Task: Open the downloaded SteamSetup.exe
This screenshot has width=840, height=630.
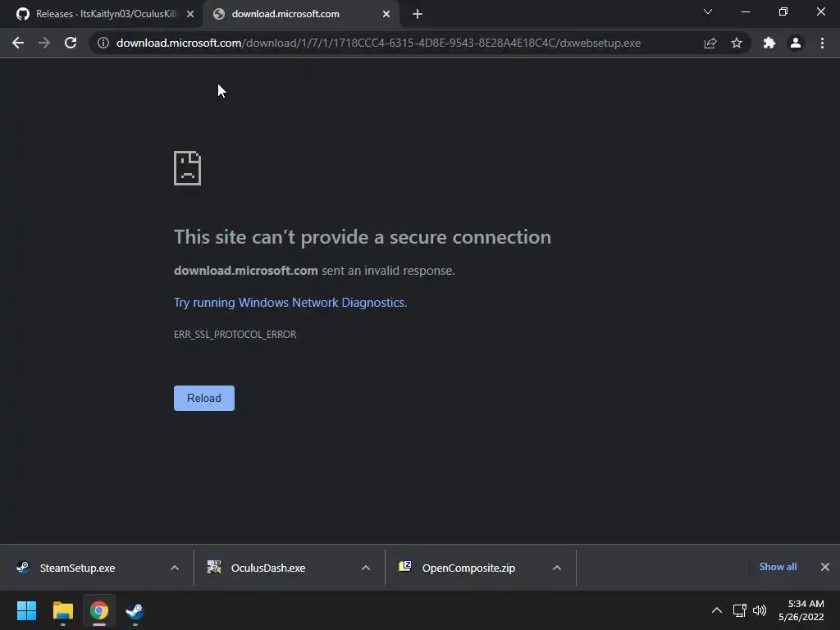Action: coord(78,568)
